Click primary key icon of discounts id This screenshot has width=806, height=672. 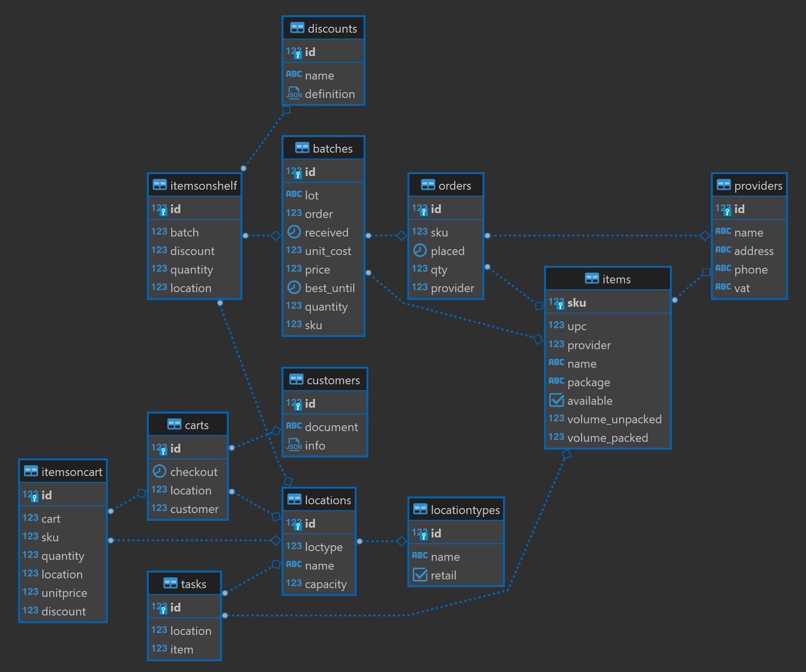click(x=294, y=52)
